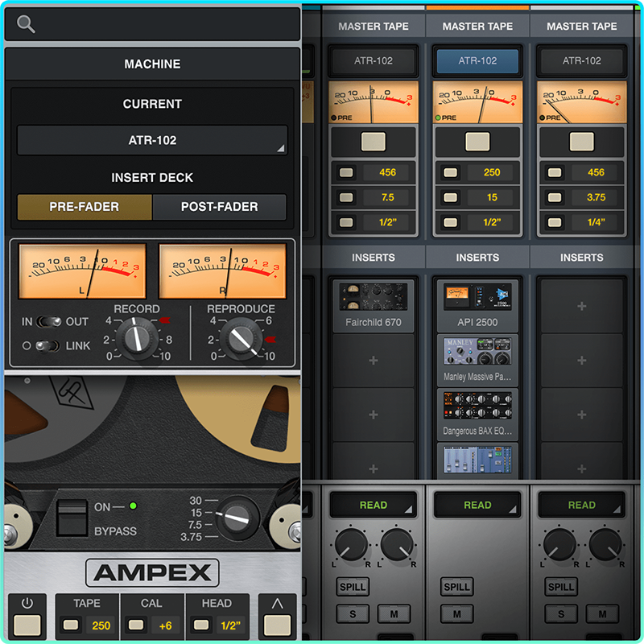This screenshot has width=644, height=644.
Task: Flip the ON/BYPASS rocker switch
Action: tap(72, 518)
